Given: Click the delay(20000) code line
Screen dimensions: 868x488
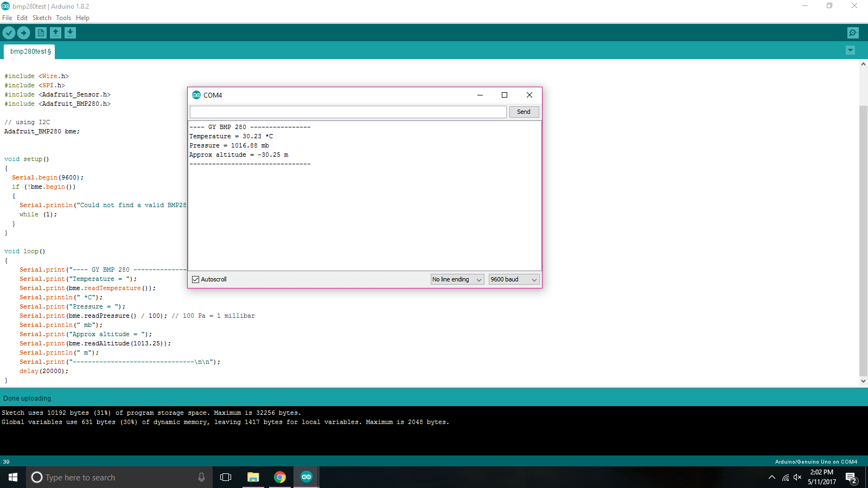Looking at the screenshot, I should tap(44, 371).
